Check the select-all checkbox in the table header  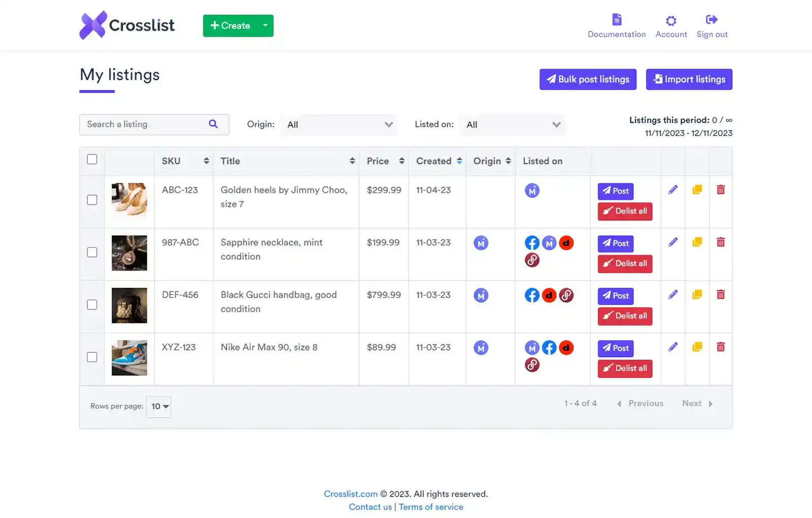[92, 159]
